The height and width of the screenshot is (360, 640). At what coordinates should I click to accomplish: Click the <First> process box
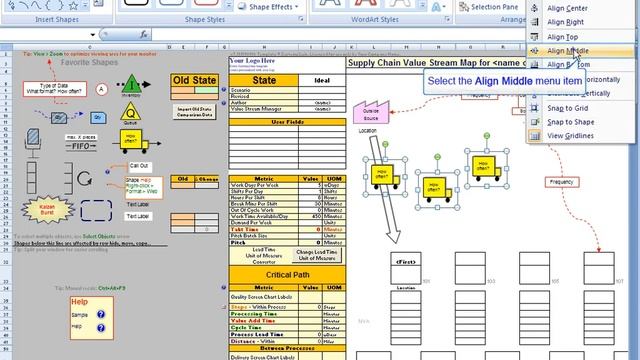point(406,262)
